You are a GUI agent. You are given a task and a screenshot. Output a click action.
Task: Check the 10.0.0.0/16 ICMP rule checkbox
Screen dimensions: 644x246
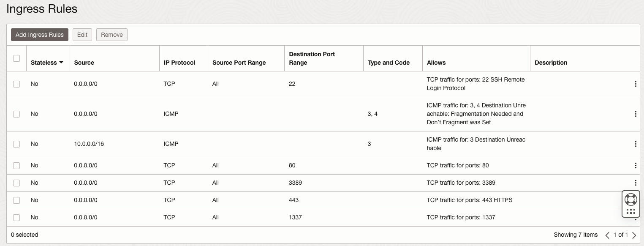(16, 144)
